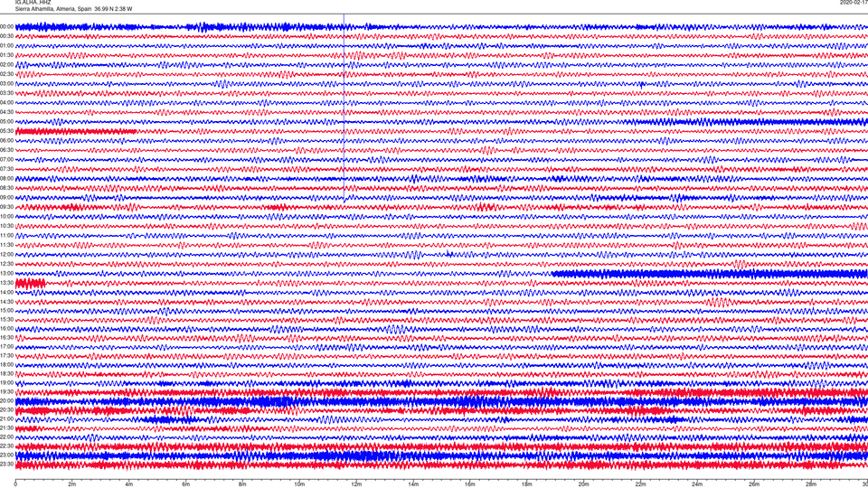This screenshot has height=488, width=868.
Task: Click the 02:00 trace time label
Action: click(x=6, y=65)
